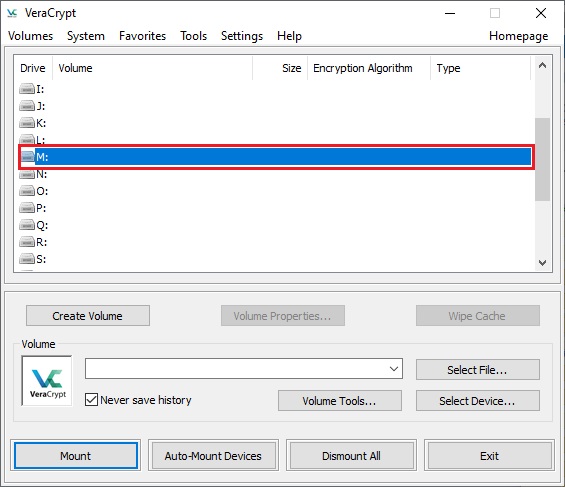Select the K: drive icon
Screen dimensions: 565x487
click(27, 123)
